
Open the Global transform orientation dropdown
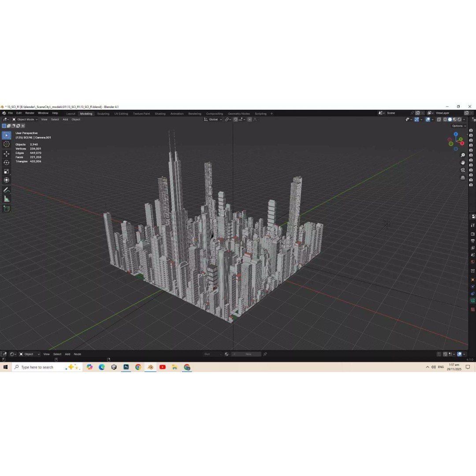coord(213,119)
